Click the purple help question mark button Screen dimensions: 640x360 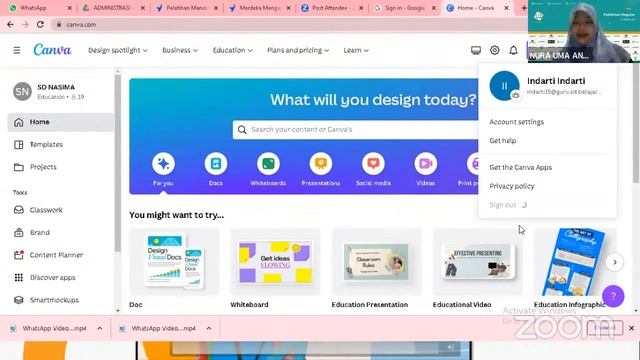[x=613, y=296]
